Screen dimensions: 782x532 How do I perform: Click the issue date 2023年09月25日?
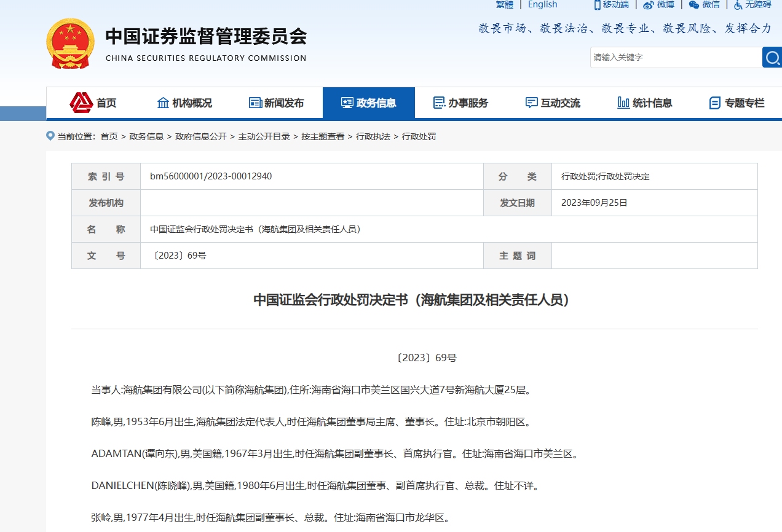click(594, 203)
